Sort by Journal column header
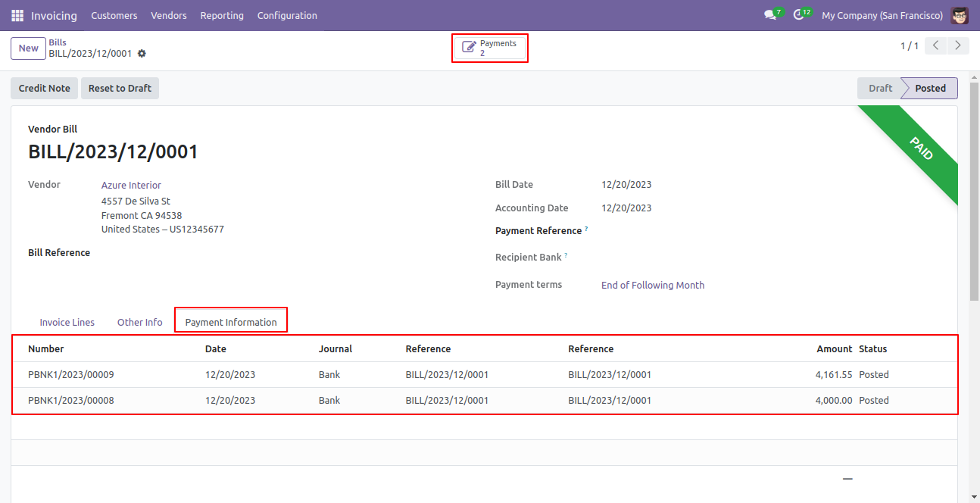This screenshot has width=980, height=503. click(x=336, y=348)
